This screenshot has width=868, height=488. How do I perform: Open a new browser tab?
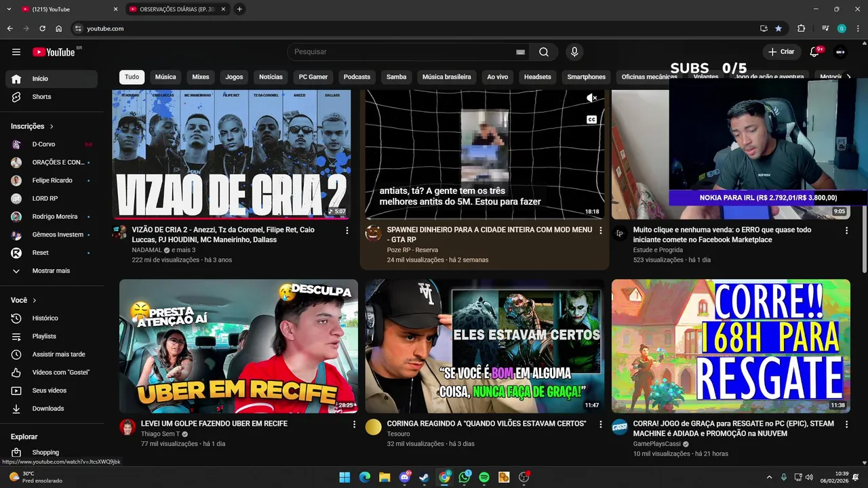pos(239,9)
